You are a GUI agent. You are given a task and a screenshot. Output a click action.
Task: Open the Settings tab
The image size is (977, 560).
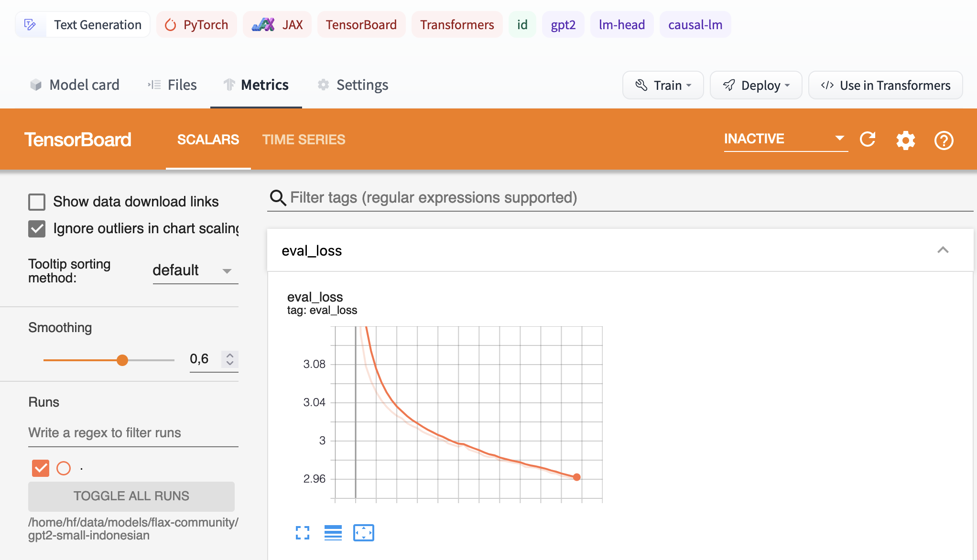353,85
